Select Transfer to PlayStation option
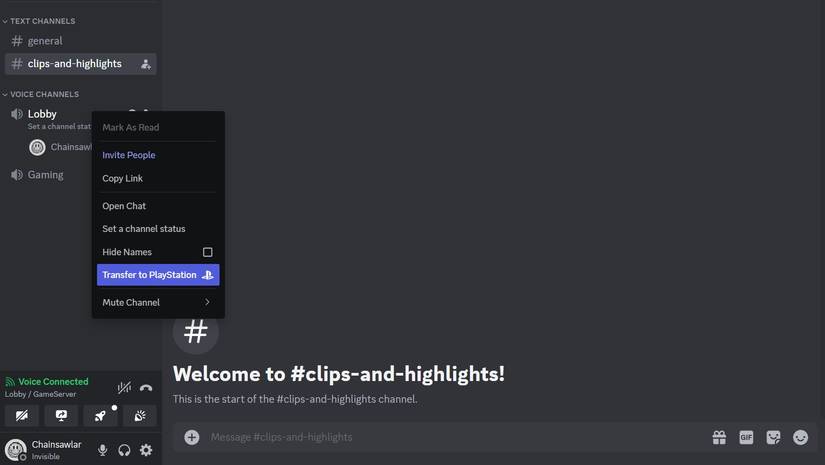 (158, 275)
